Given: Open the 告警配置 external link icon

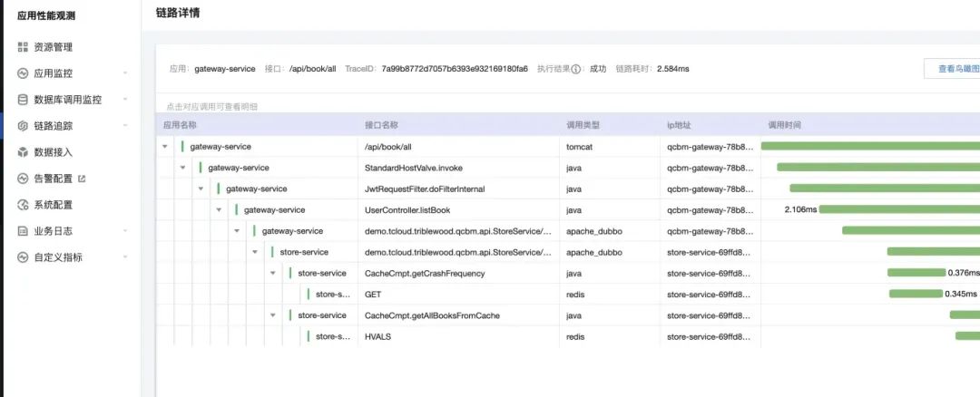Looking at the screenshot, I should (x=82, y=179).
